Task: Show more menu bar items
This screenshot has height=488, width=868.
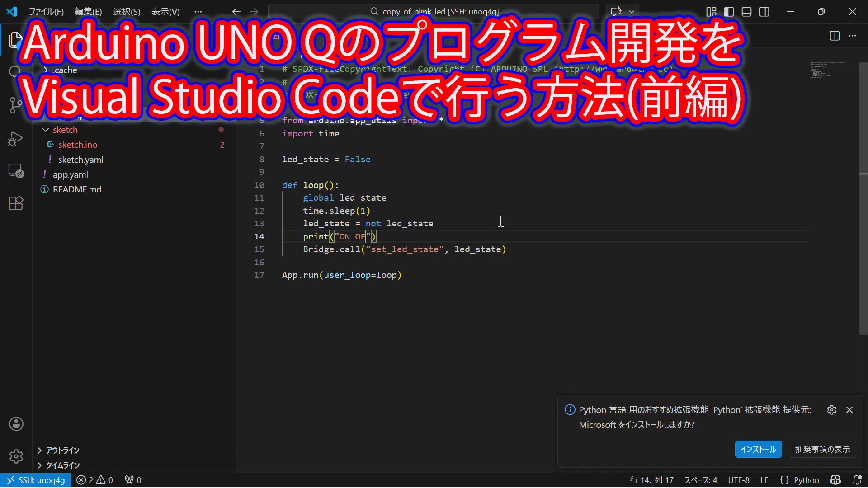Action: [198, 12]
